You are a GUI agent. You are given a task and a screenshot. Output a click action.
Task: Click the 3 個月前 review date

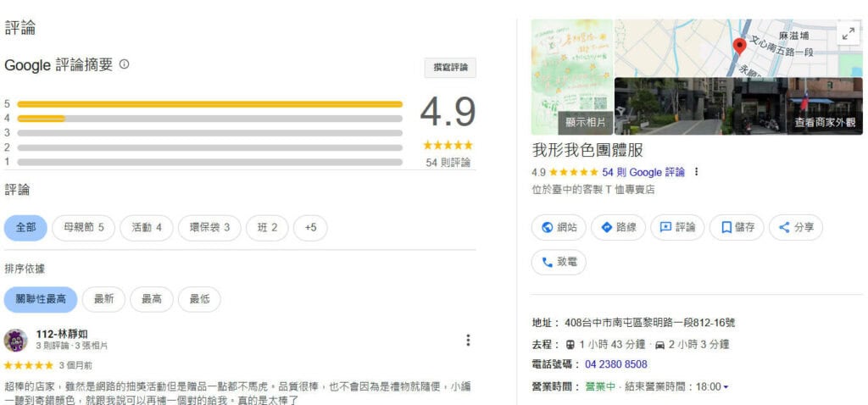click(75, 365)
